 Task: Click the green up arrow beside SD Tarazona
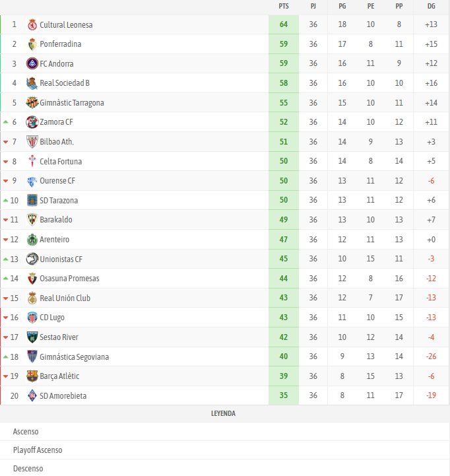(5, 200)
